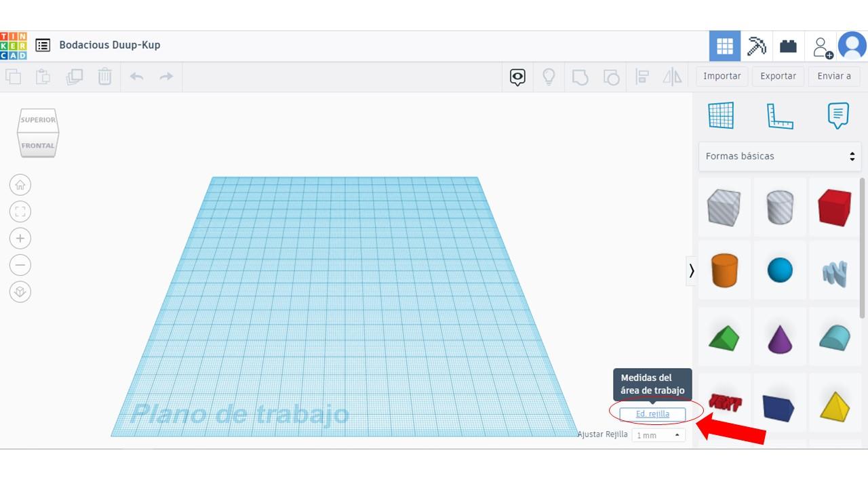
Task: Toggle show-all lightbulb icon
Action: (x=549, y=77)
